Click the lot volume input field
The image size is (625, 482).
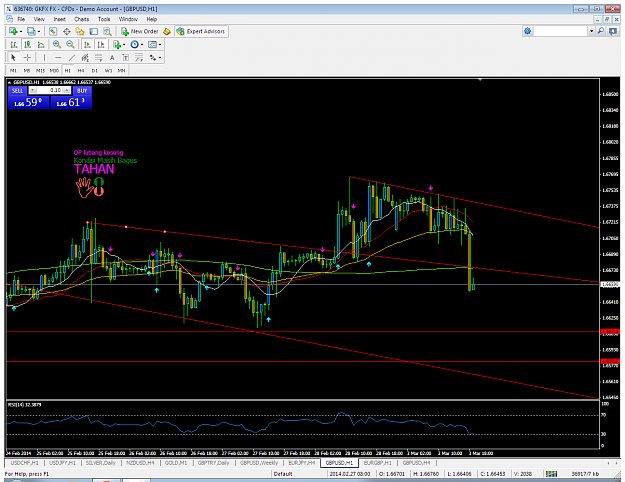pyautogui.click(x=50, y=90)
